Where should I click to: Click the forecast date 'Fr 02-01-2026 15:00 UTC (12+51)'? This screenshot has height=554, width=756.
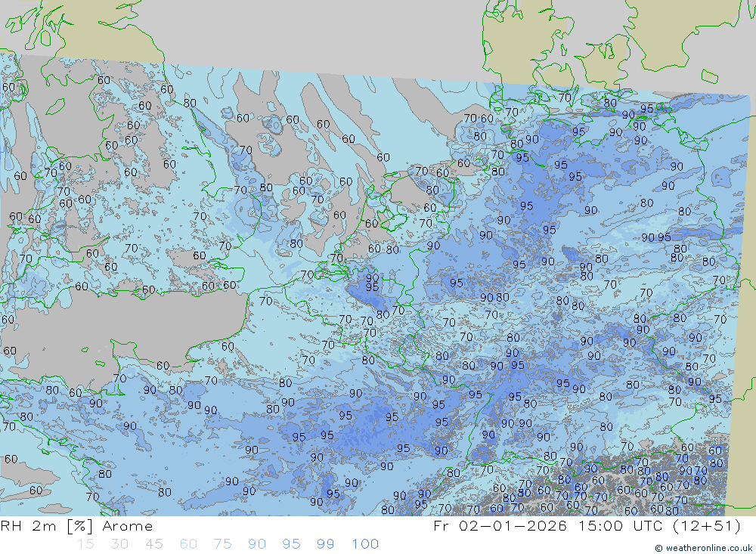pos(587,526)
